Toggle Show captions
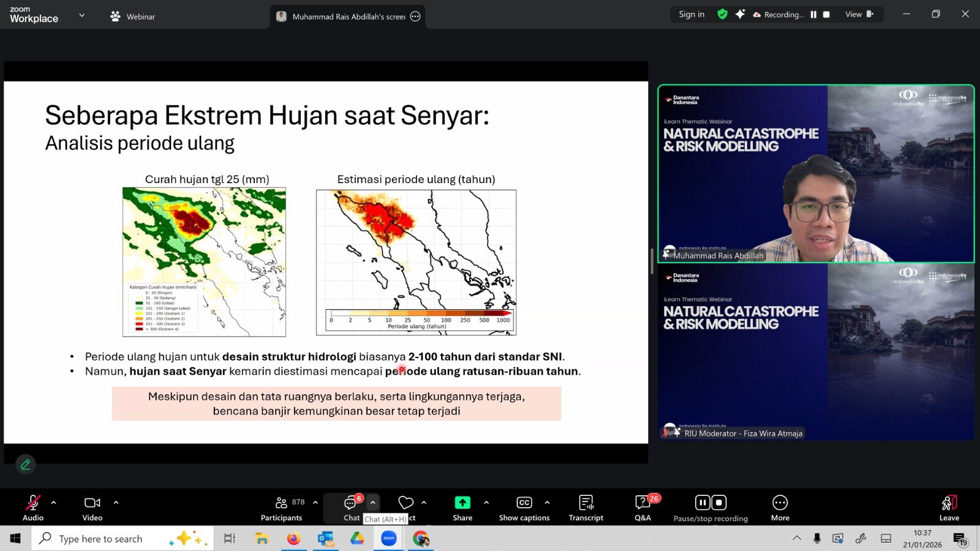The width and height of the screenshot is (980, 551). click(x=524, y=508)
